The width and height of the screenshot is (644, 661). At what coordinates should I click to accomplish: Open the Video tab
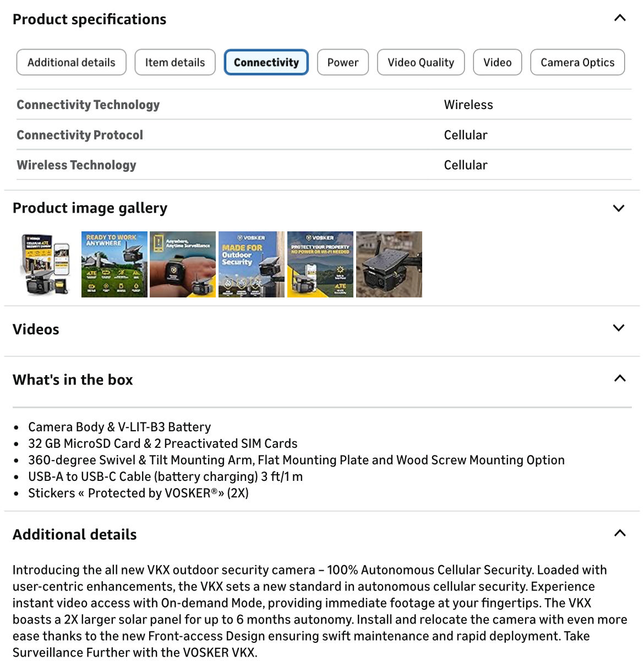tap(497, 62)
